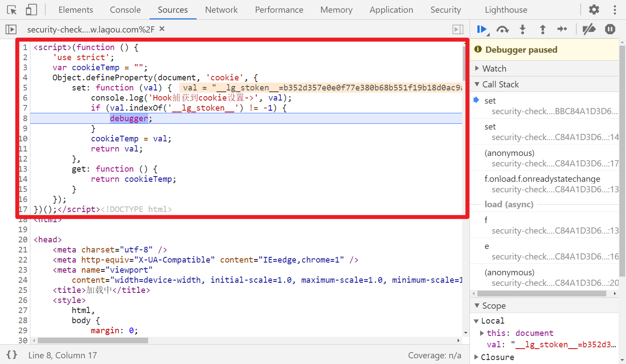Click the title tag line reading 加载中
Viewport: 626px width, 364px height.
tap(101, 290)
